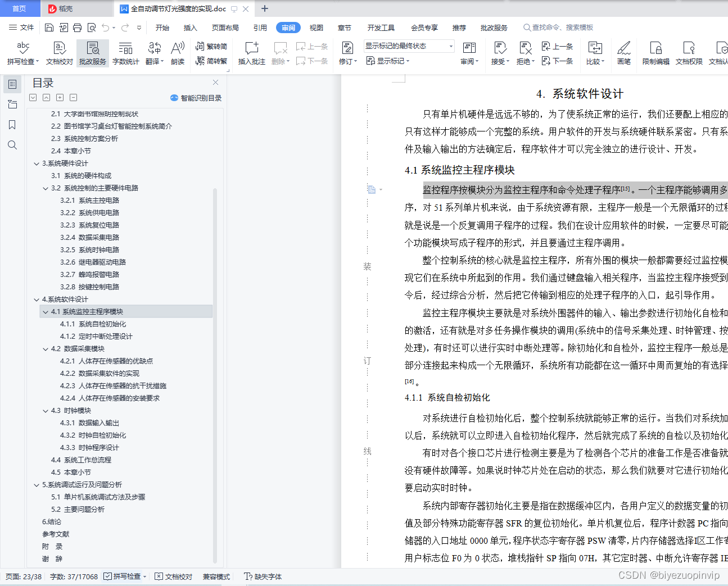The image size is (728, 586).
Task: Open the search icon in left sidebar
Action: [12, 145]
